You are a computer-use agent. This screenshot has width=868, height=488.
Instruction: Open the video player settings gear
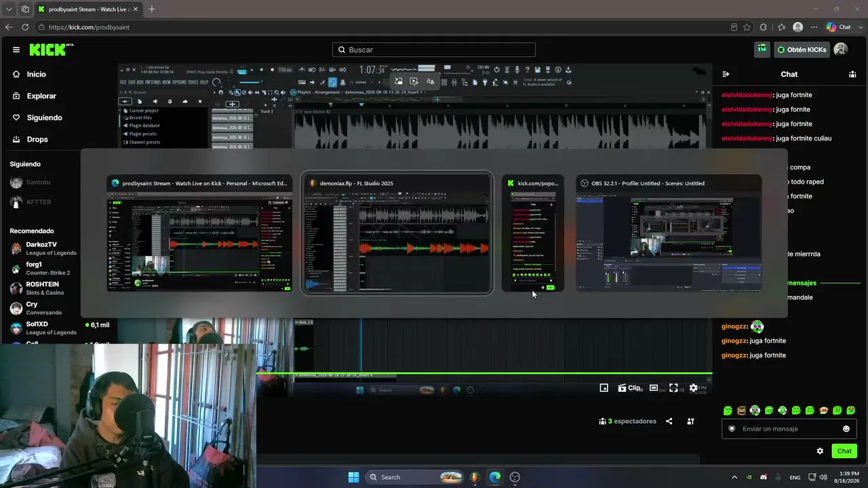pos(693,388)
